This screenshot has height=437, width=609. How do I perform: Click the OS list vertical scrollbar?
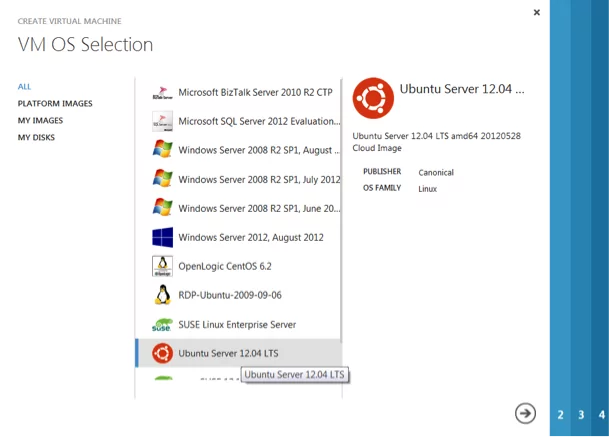coord(341,211)
